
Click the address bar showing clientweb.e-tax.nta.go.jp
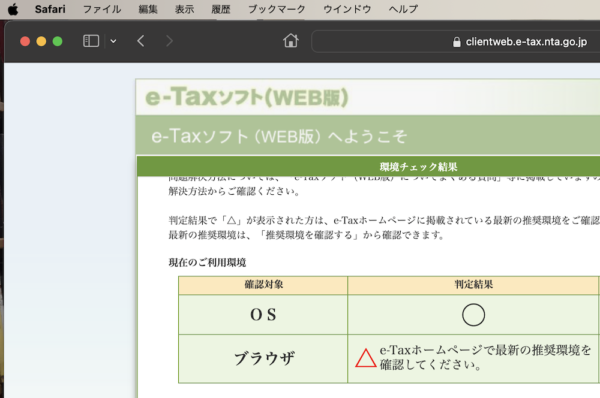click(455, 41)
